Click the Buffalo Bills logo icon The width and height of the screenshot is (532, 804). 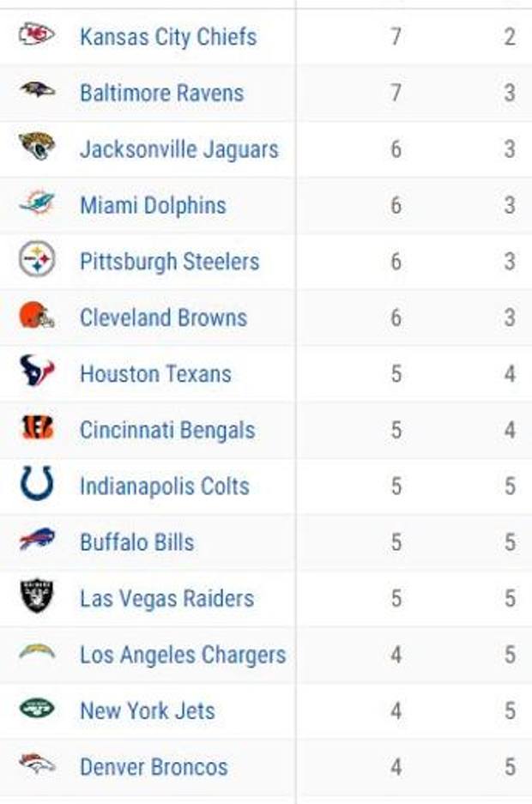(x=37, y=540)
